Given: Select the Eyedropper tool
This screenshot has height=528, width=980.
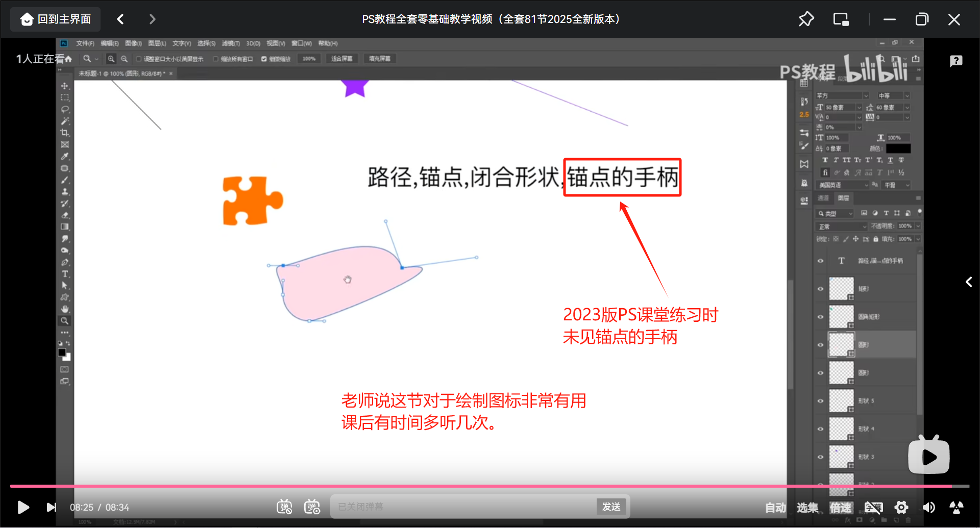Looking at the screenshot, I should point(65,156).
